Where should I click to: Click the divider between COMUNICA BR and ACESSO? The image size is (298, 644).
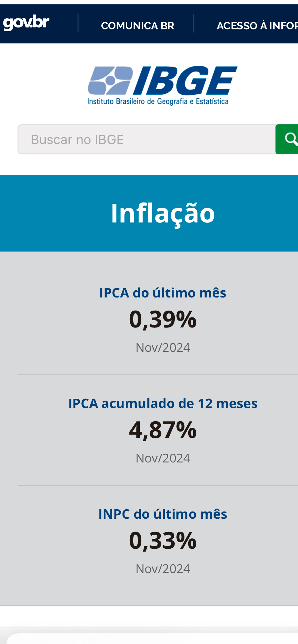tap(194, 23)
